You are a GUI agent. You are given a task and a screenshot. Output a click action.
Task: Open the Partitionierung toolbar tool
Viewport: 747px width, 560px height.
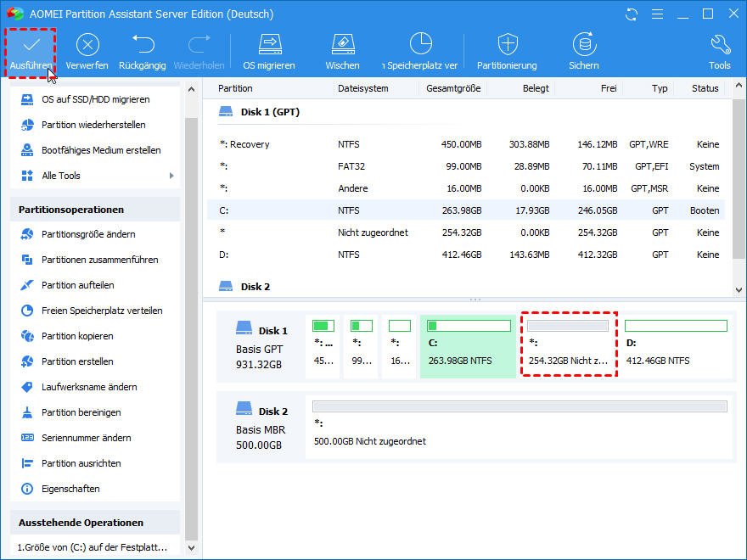(507, 45)
